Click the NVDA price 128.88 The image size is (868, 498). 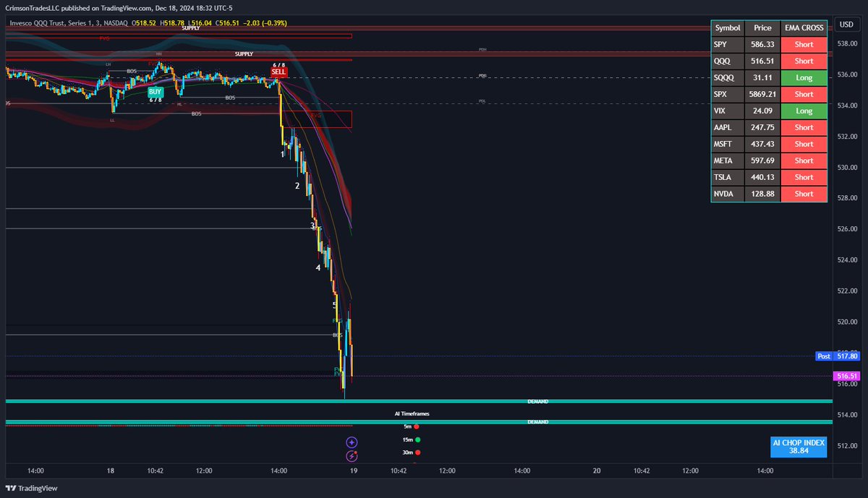(762, 194)
